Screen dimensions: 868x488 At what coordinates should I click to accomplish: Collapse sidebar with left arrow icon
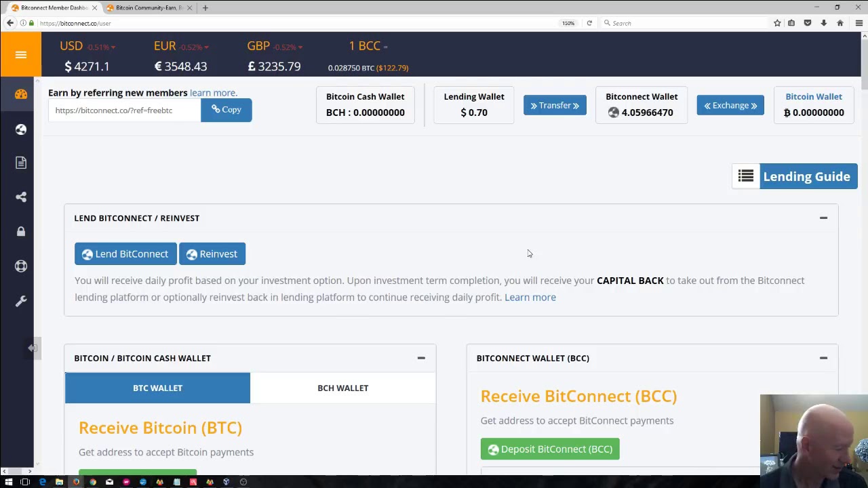[x=32, y=348]
